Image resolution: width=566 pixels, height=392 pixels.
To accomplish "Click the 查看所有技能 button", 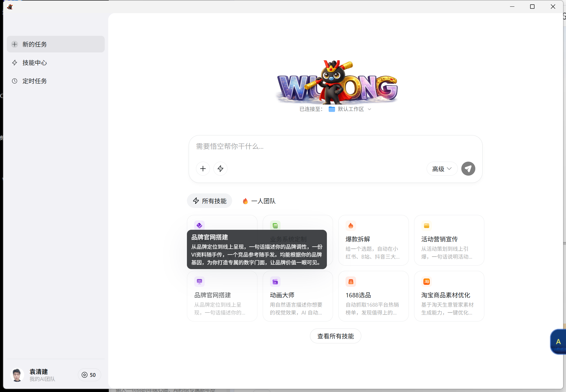I will (x=335, y=336).
